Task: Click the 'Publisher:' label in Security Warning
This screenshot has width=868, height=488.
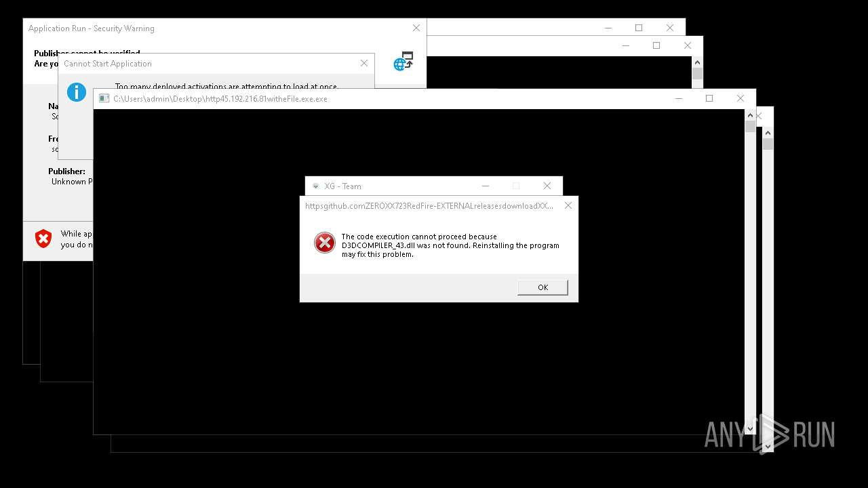Action: (x=66, y=171)
